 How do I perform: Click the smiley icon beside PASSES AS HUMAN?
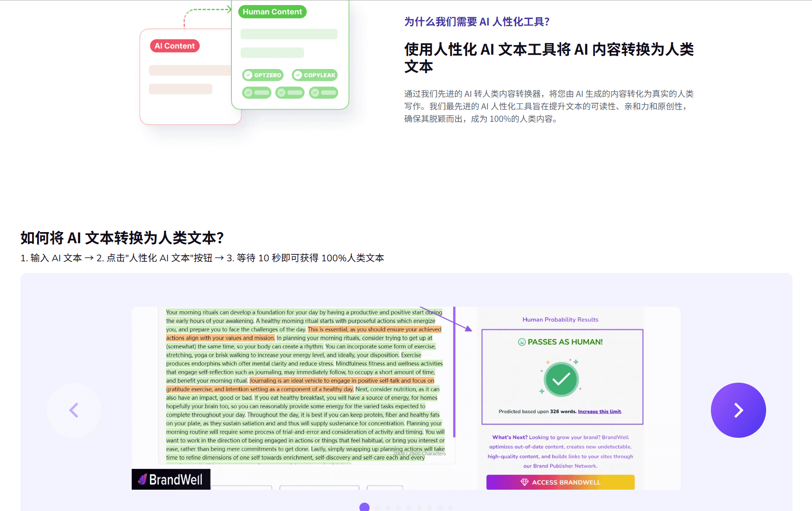(521, 342)
